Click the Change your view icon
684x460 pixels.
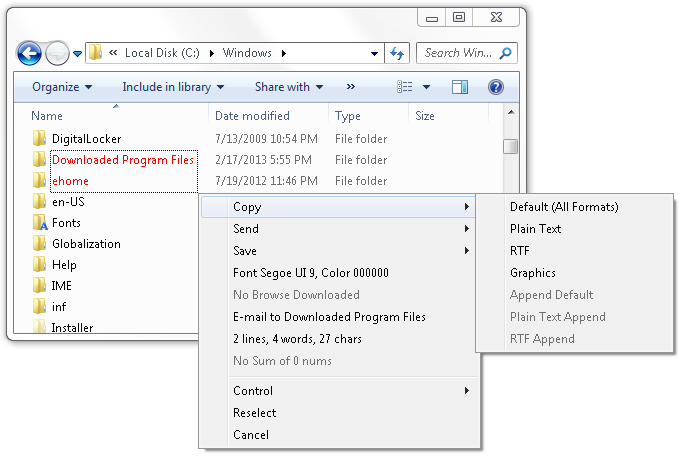coord(405,87)
